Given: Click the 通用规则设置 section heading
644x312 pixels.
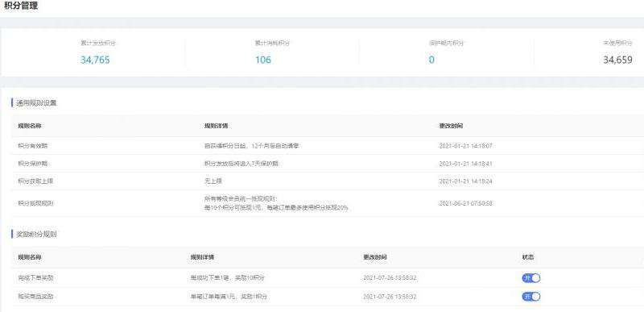Looking at the screenshot, I should point(36,103).
